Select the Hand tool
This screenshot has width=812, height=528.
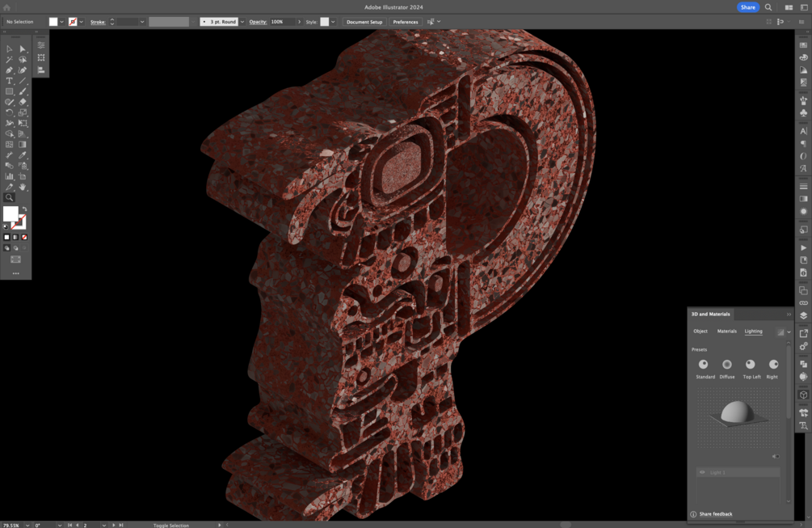[x=23, y=187]
